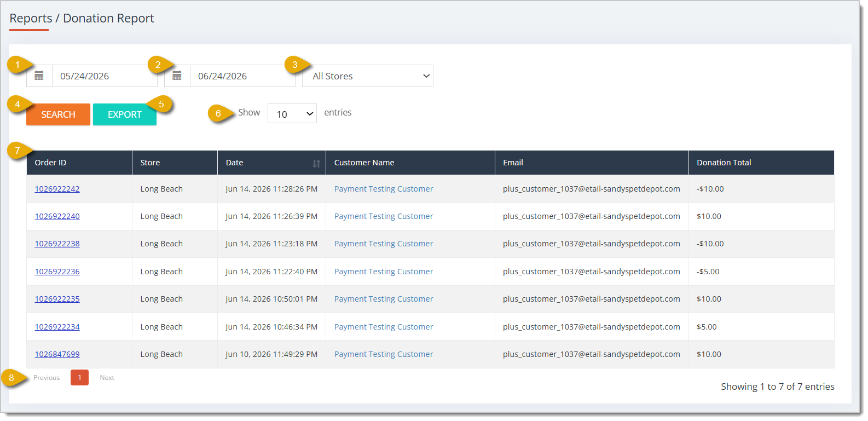Sort by Email column header

(592, 163)
